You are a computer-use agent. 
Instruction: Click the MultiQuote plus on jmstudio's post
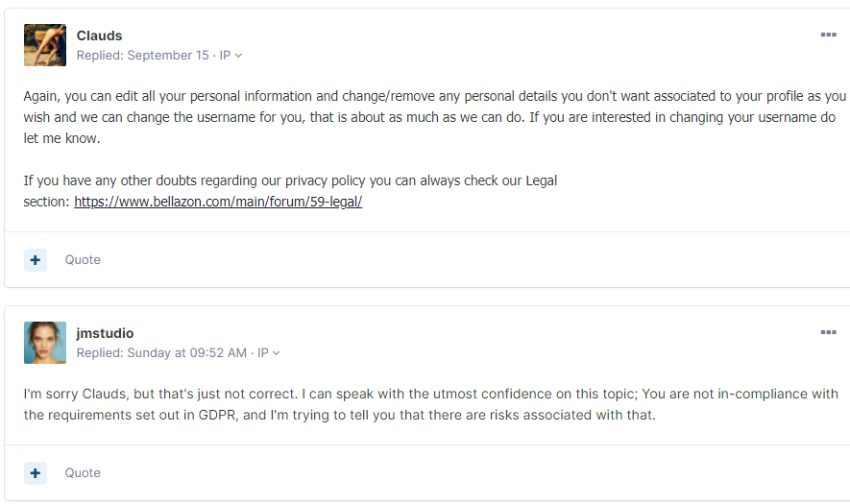click(x=36, y=473)
